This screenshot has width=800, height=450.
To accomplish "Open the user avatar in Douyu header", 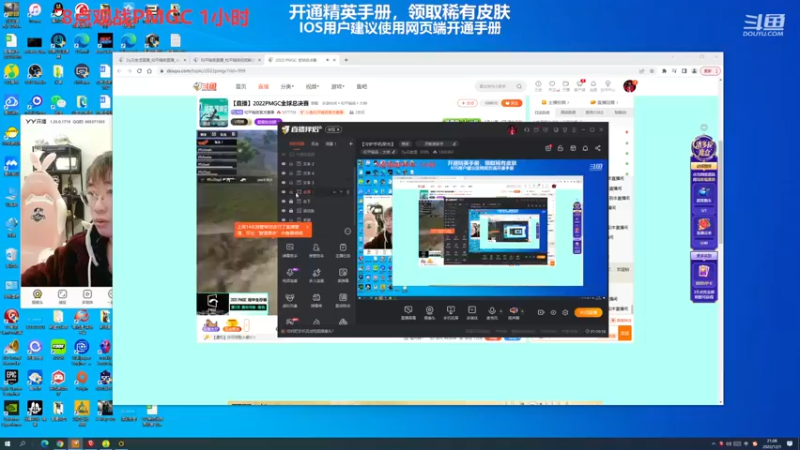I will (x=629, y=86).
